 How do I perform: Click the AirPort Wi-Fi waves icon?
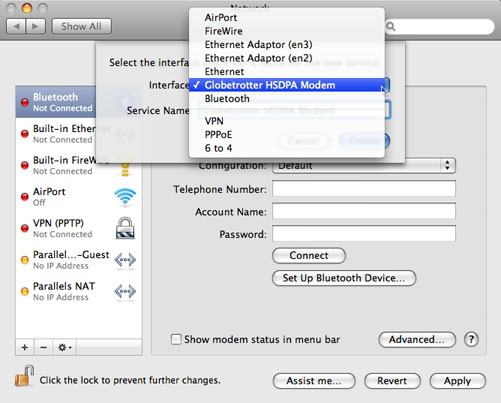coord(125,196)
